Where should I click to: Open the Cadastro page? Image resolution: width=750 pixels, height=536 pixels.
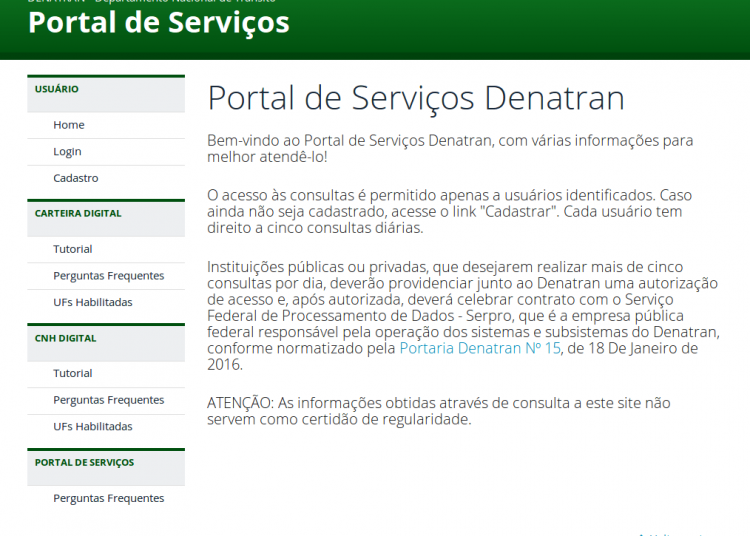[76, 178]
